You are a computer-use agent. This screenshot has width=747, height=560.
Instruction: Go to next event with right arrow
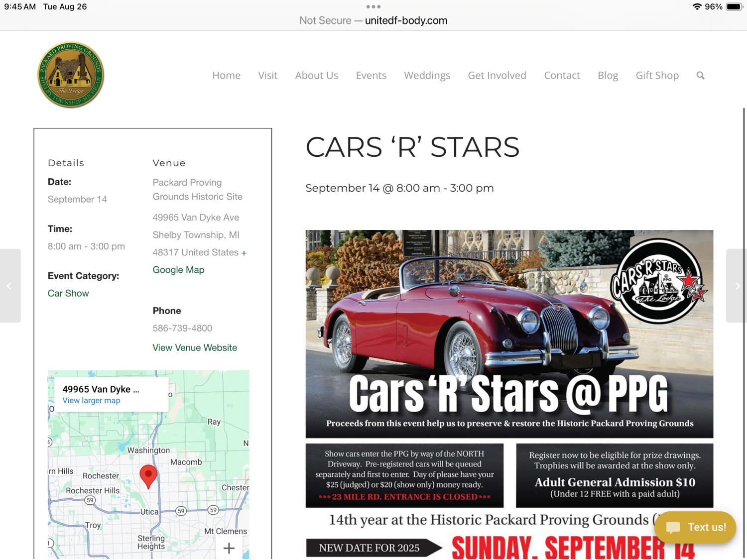(x=737, y=286)
